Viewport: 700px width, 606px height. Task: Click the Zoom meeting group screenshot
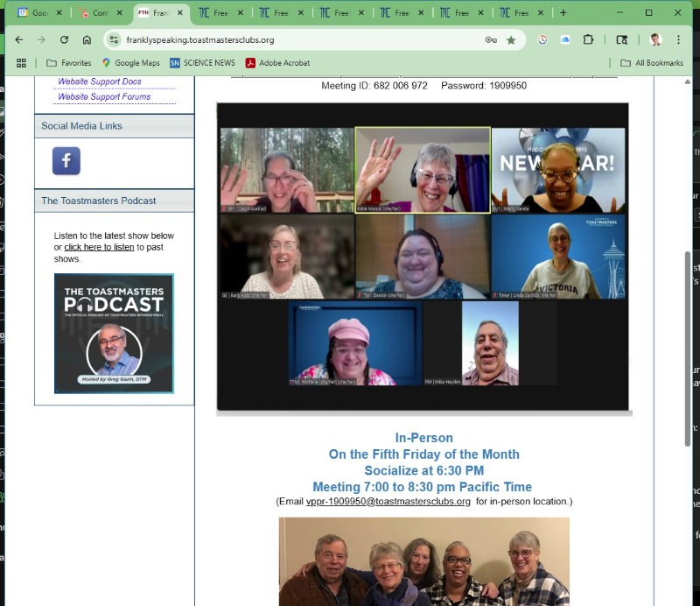tap(423, 257)
